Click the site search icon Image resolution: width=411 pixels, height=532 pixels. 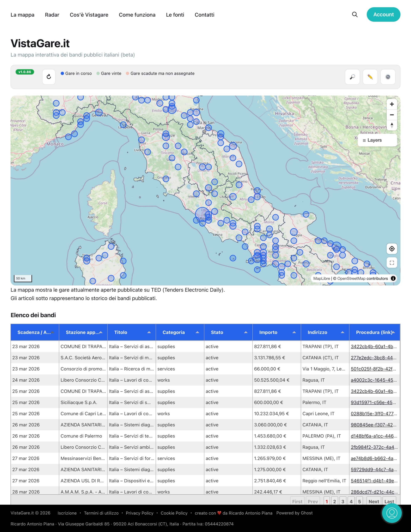click(355, 15)
